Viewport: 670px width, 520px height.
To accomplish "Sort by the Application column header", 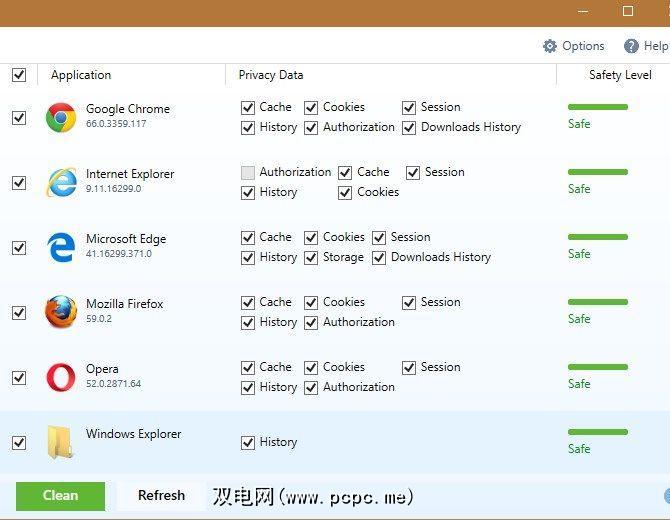I will pyautogui.click(x=81, y=75).
